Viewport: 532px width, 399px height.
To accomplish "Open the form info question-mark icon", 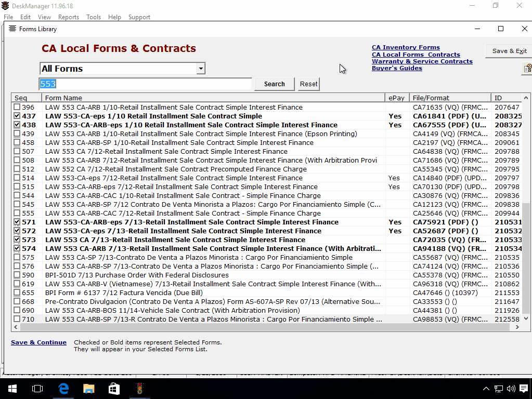I will pos(527,68).
